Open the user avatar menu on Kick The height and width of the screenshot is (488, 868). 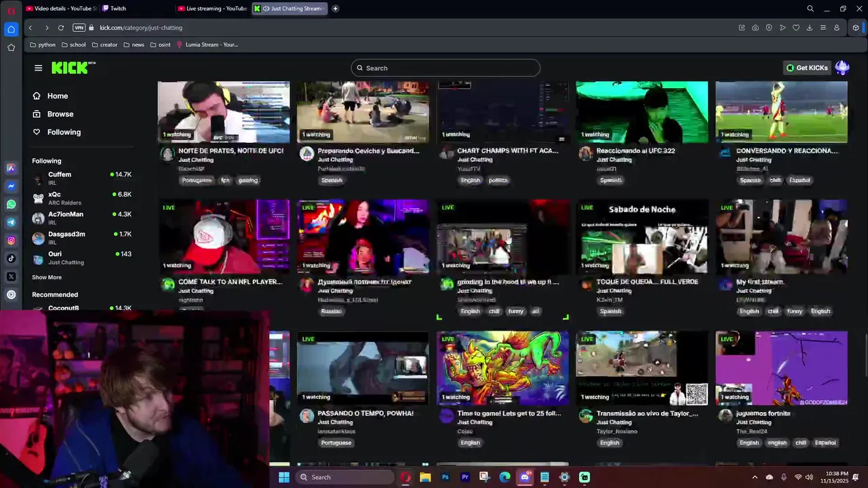[x=842, y=68]
